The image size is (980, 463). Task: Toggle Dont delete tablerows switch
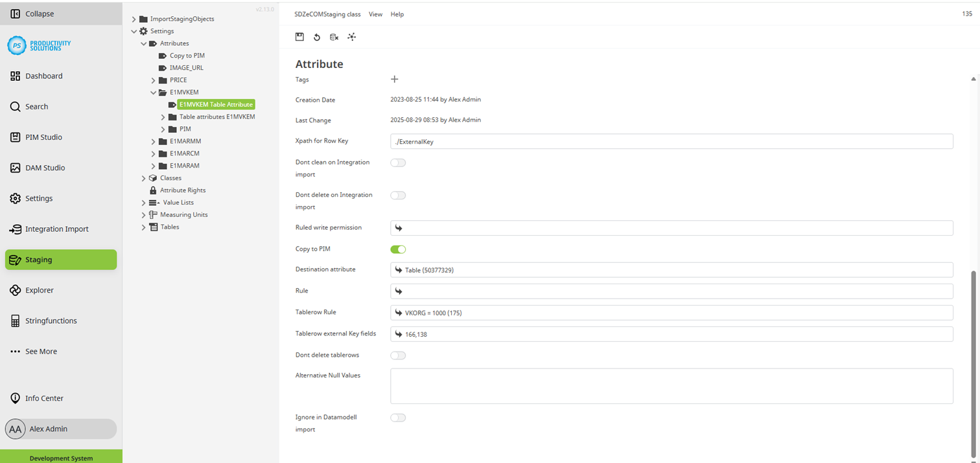398,355
